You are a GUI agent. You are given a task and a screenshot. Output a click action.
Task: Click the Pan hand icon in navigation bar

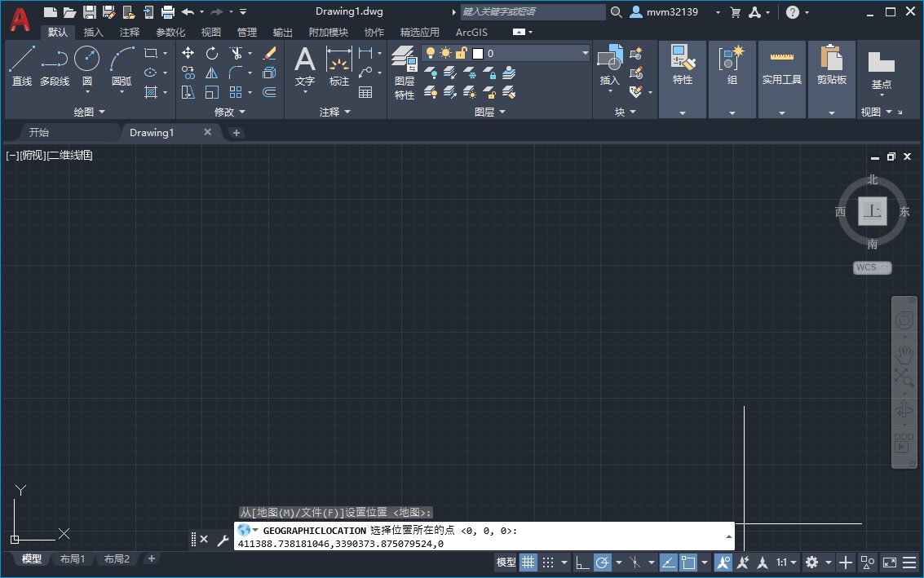point(904,355)
